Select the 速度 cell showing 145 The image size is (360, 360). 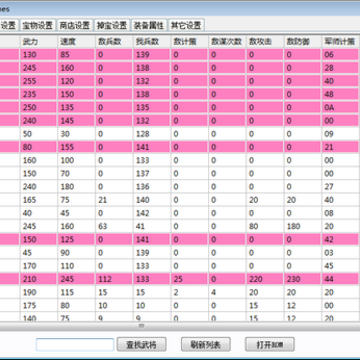(76, 121)
